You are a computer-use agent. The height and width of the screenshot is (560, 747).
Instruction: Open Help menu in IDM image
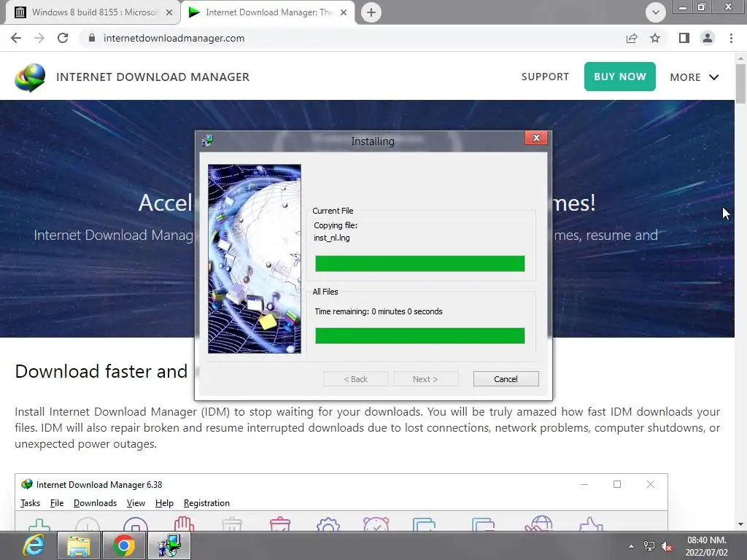pyautogui.click(x=164, y=503)
